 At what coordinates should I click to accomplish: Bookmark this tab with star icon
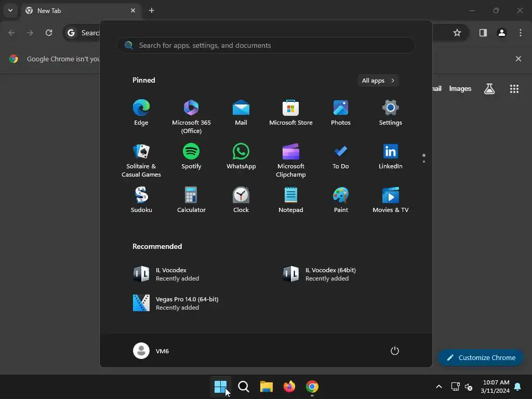pyautogui.click(x=457, y=33)
